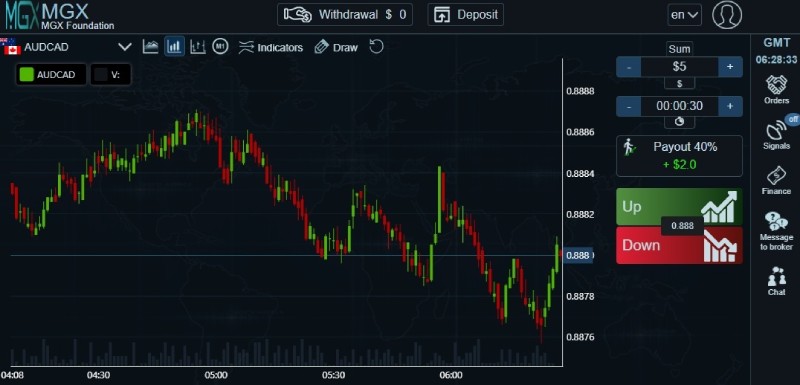Click the red Down trade button
This screenshot has width=800, height=385.
tap(679, 246)
